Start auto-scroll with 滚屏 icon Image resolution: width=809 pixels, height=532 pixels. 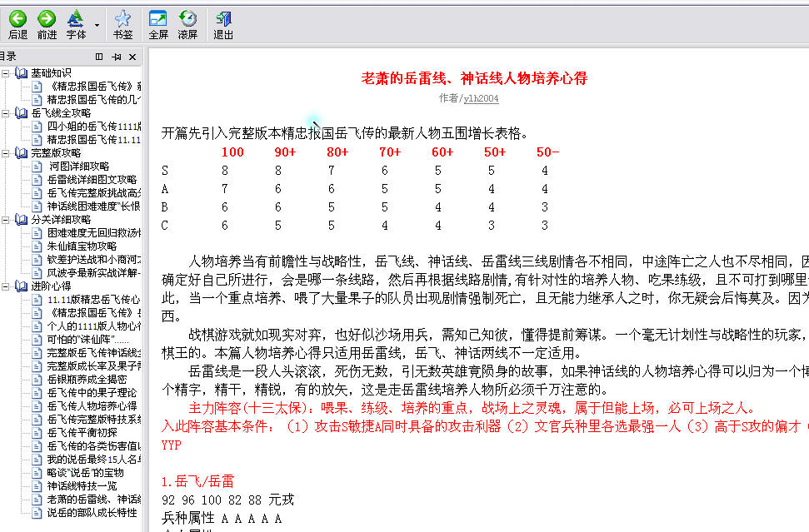(x=187, y=19)
